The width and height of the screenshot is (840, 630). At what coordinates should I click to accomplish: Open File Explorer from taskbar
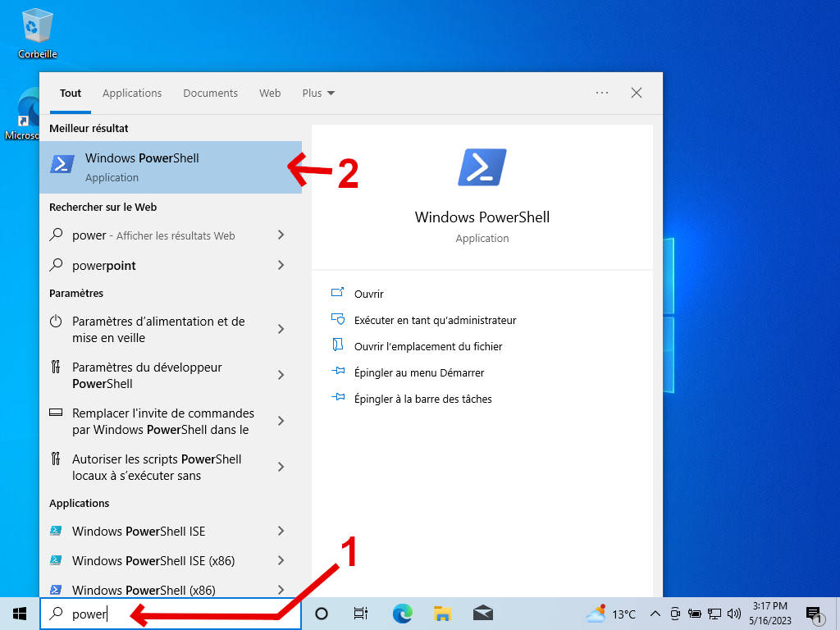tap(442, 614)
